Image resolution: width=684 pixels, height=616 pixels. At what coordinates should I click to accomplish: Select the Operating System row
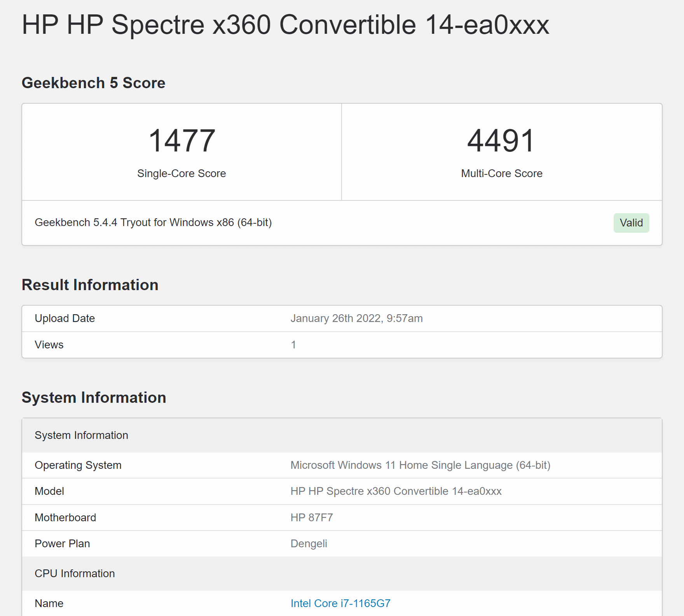coord(78,465)
